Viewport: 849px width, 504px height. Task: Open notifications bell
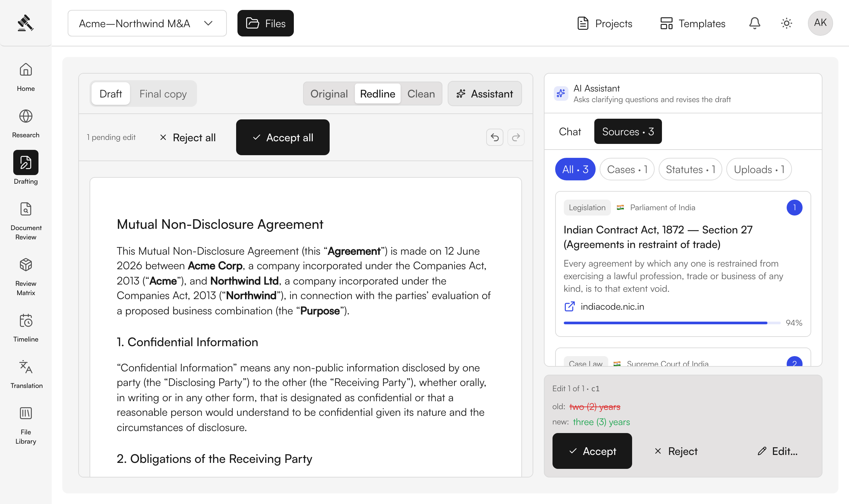pyautogui.click(x=754, y=23)
